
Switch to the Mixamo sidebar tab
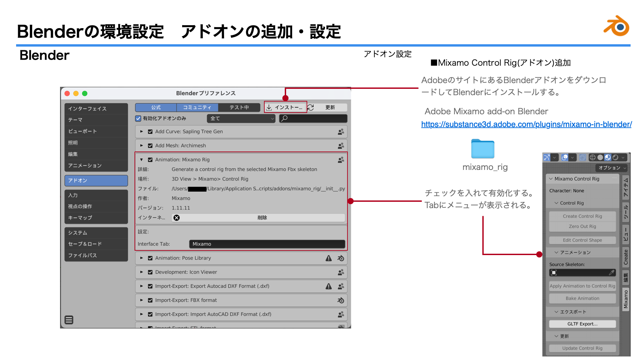tap(626, 299)
